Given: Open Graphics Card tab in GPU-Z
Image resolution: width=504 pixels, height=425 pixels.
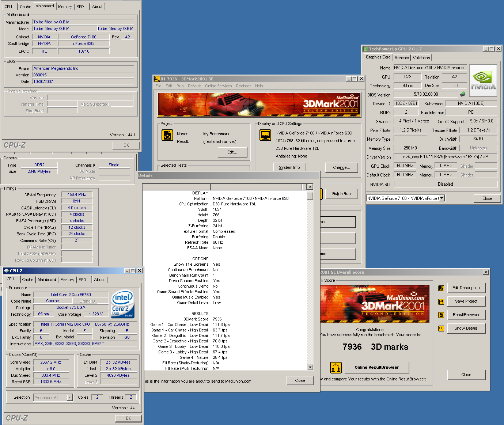Looking at the screenshot, I should point(378,57).
